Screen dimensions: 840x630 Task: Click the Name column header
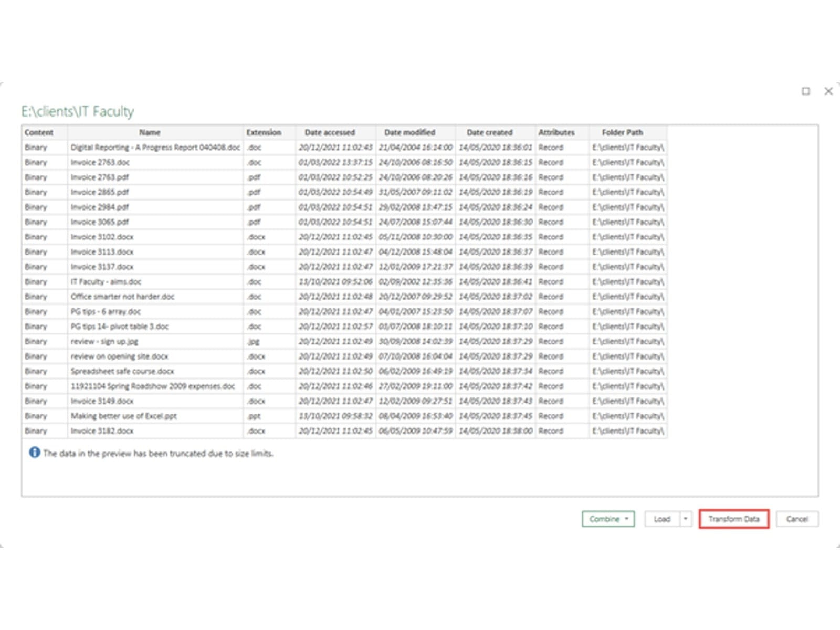(x=150, y=132)
